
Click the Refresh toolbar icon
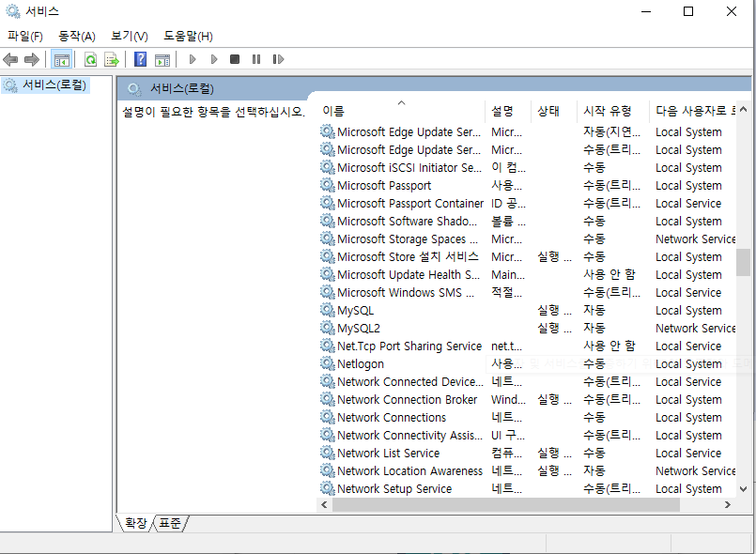point(90,59)
